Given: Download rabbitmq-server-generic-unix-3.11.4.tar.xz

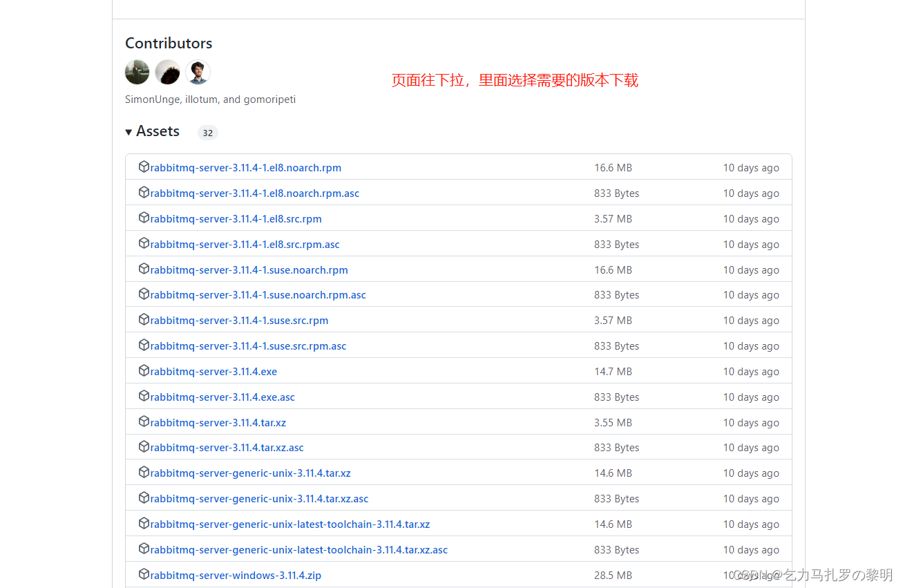Looking at the screenshot, I should pyautogui.click(x=251, y=473).
